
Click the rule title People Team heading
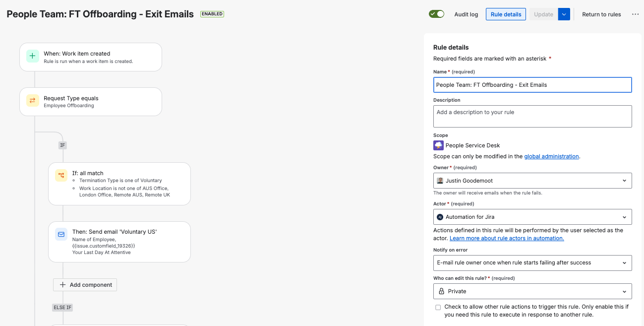(x=100, y=14)
